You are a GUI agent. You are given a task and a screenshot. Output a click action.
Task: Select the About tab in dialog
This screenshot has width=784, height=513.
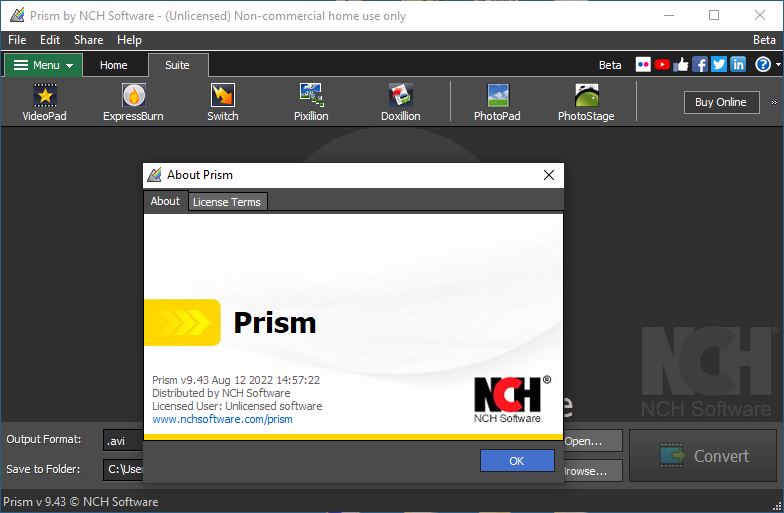165,201
